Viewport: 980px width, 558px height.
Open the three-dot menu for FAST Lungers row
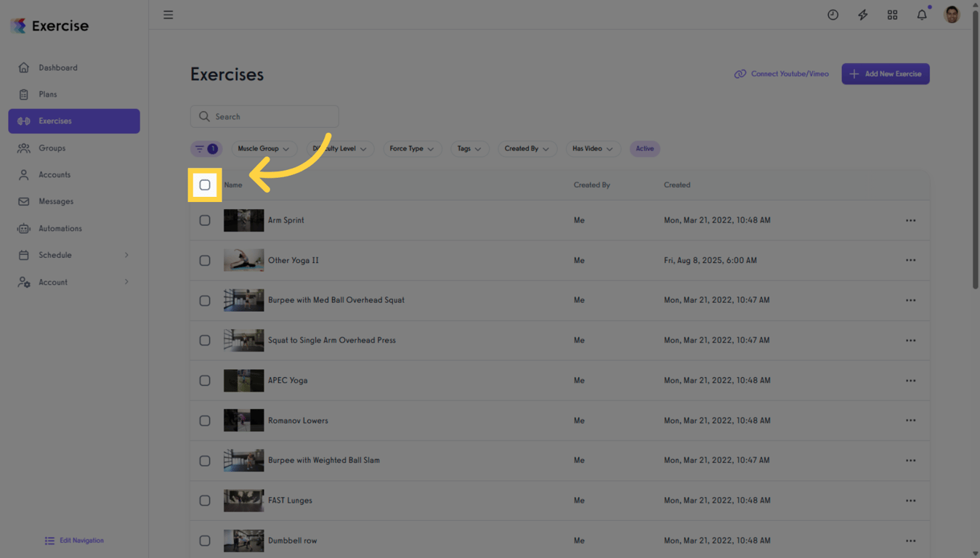click(910, 501)
